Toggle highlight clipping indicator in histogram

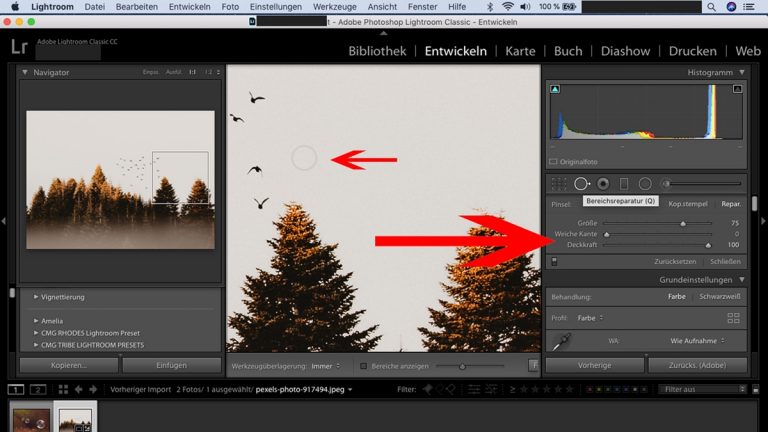[x=738, y=90]
